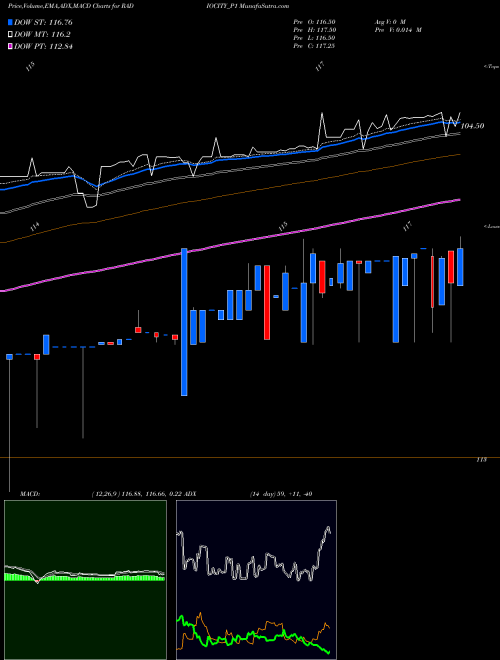Open the ADX indicator chart panel
Viewport: 500px width, 660px height.
tap(256, 580)
